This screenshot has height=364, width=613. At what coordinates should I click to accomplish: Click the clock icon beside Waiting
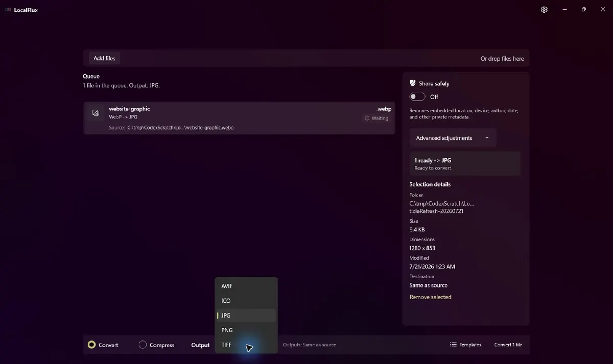point(367,118)
